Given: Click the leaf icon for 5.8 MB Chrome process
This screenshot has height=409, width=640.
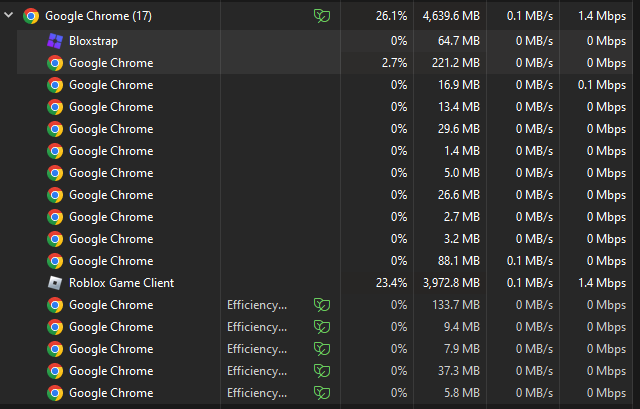Looking at the screenshot, I should click(322, 393).
